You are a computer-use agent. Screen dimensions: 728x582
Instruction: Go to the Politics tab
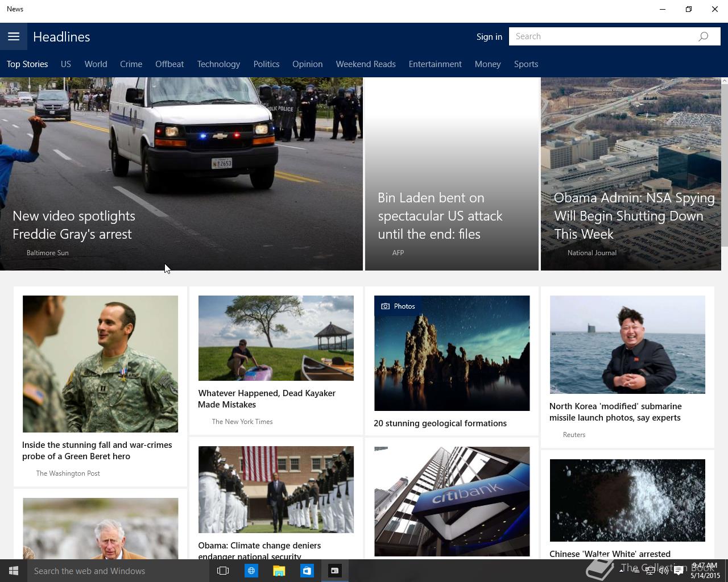(266, 64)
